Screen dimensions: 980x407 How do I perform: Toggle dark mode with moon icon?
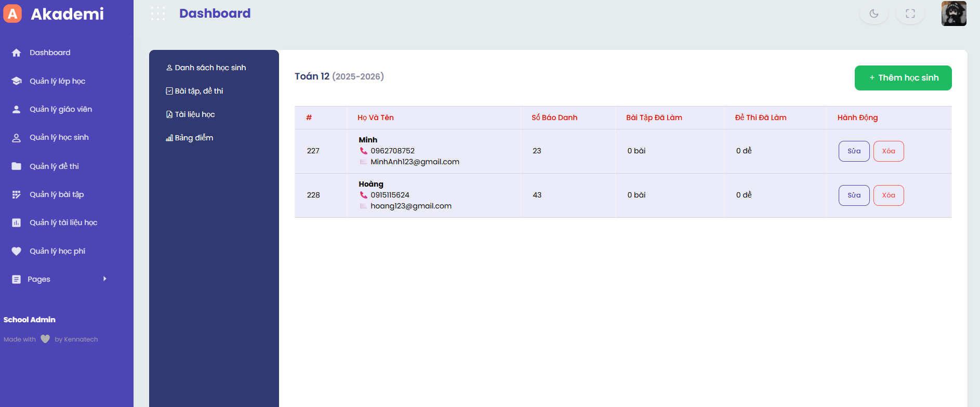tap(873, 14)
